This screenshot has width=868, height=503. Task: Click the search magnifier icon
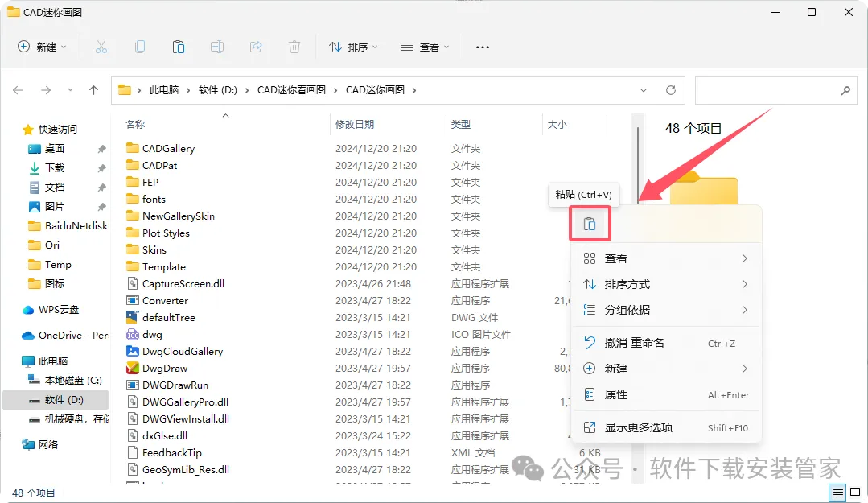point(845,90)
